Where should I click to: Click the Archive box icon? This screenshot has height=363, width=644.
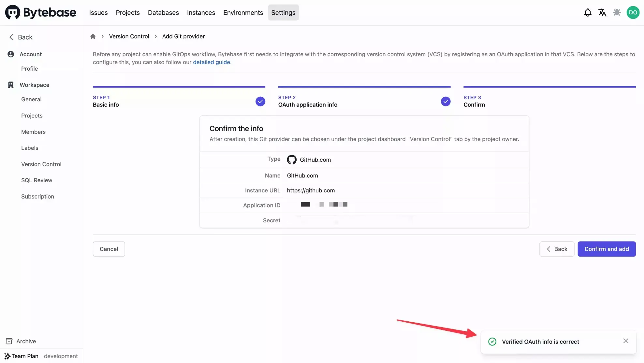point(9,341)
